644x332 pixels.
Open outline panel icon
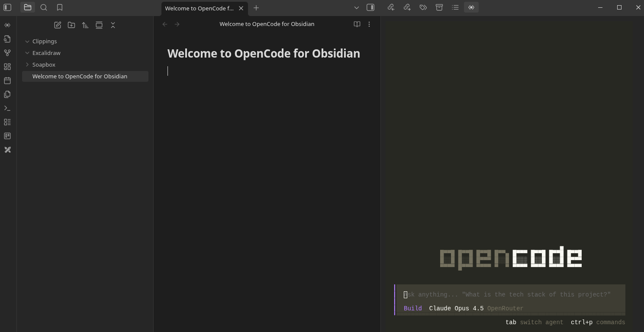(x=455, y=7)
